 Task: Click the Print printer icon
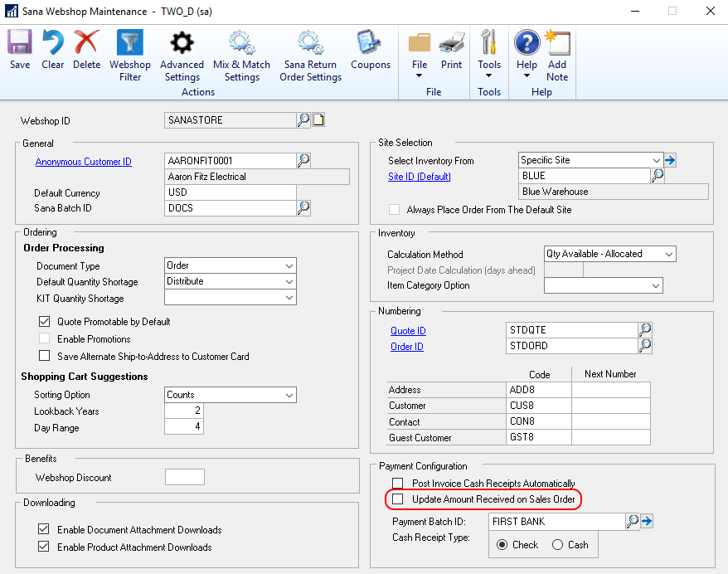(x=451, y=43)
